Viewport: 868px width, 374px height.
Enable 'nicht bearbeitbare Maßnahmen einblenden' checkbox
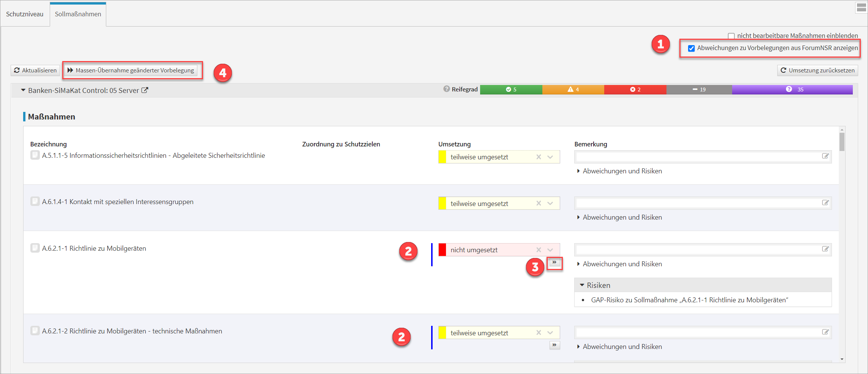click(731, 36)
